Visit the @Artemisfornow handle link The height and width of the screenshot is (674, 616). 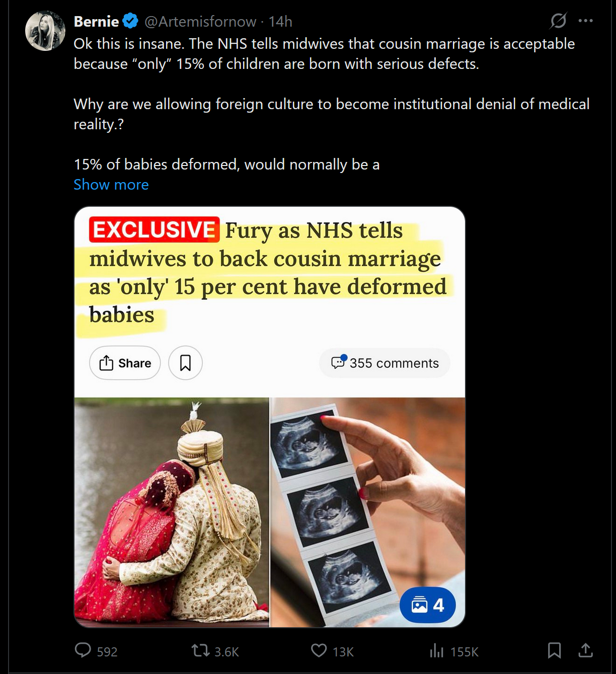(x=200, y=22)
